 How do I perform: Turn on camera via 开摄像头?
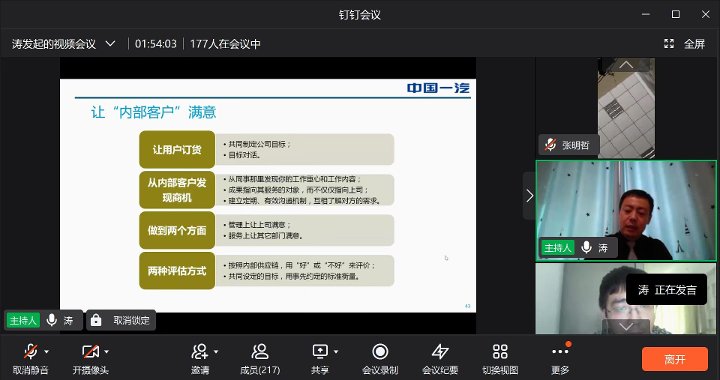pos(90,352)
